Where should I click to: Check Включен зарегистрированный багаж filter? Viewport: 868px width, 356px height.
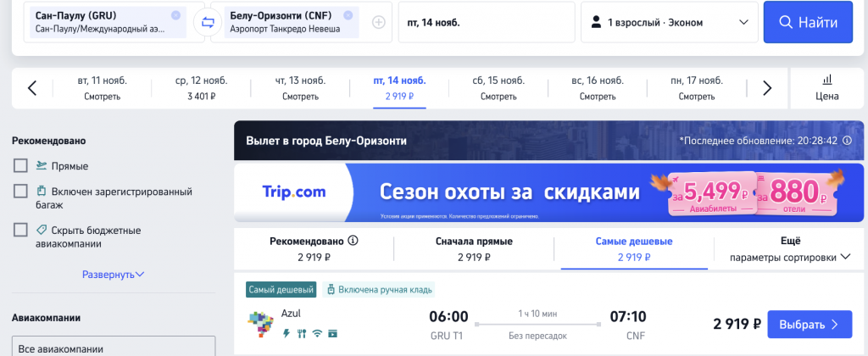click(x=20, y=192)
